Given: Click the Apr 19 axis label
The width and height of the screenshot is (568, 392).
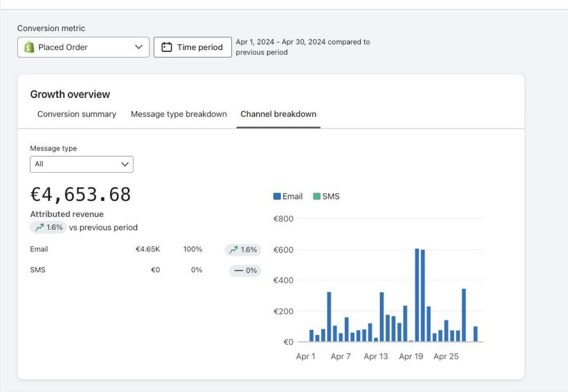Looking at the screenshot, I should 411,356.
